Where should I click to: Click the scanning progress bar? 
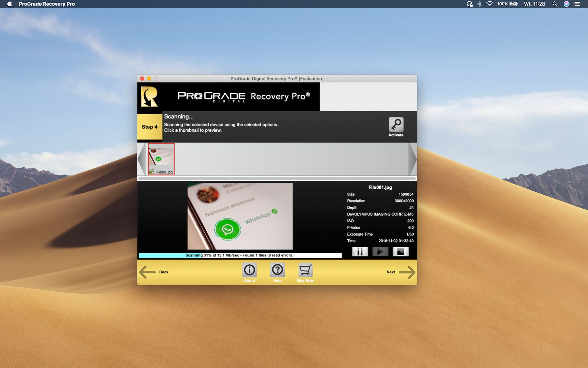240,255
